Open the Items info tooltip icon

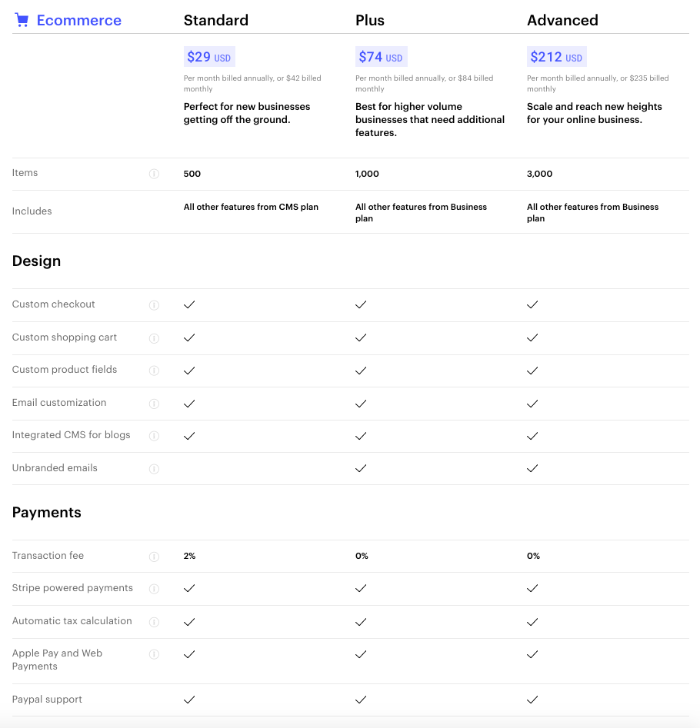pos(154,173)
